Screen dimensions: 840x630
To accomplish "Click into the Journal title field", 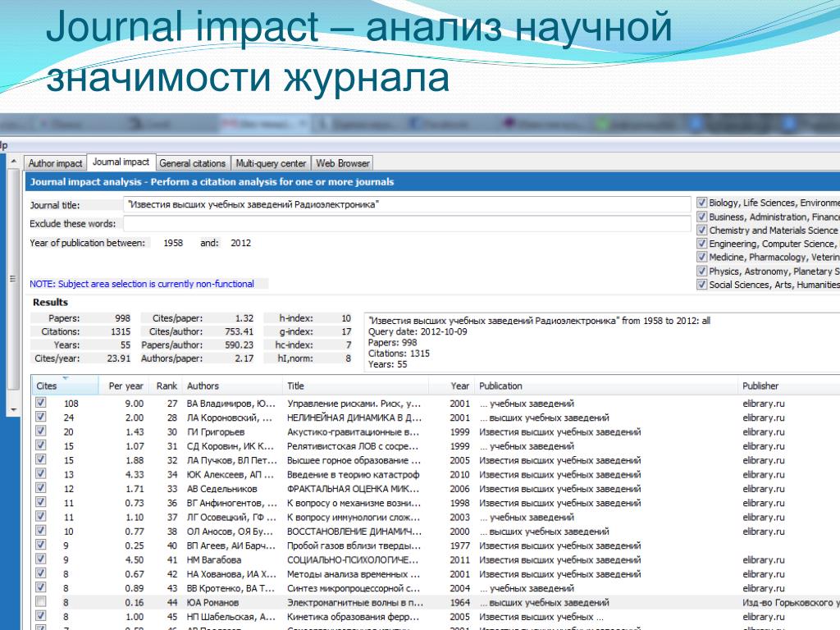I will pos(407,204).
